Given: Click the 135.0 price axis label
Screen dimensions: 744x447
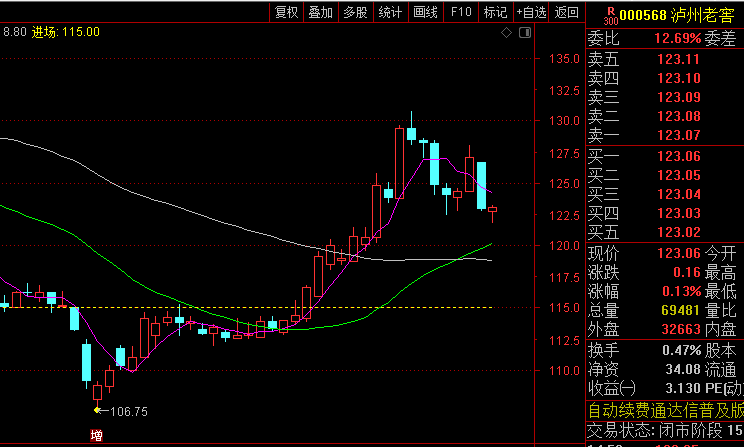Looking at the screenshot, I should click(564, 59).
